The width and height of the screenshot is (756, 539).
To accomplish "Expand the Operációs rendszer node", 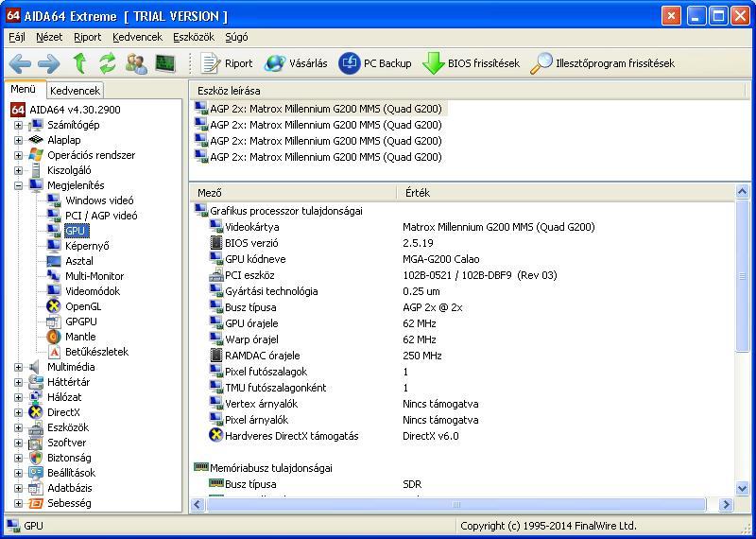I will (18, 155).
